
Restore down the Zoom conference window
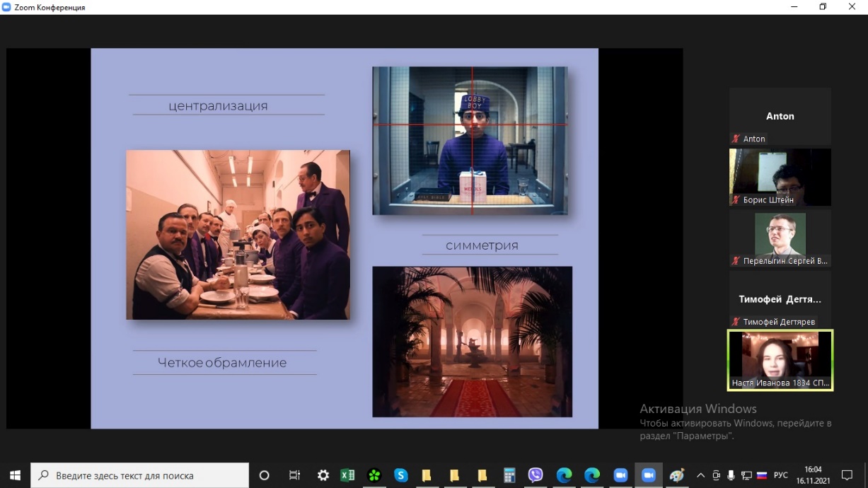click(823, 7)
